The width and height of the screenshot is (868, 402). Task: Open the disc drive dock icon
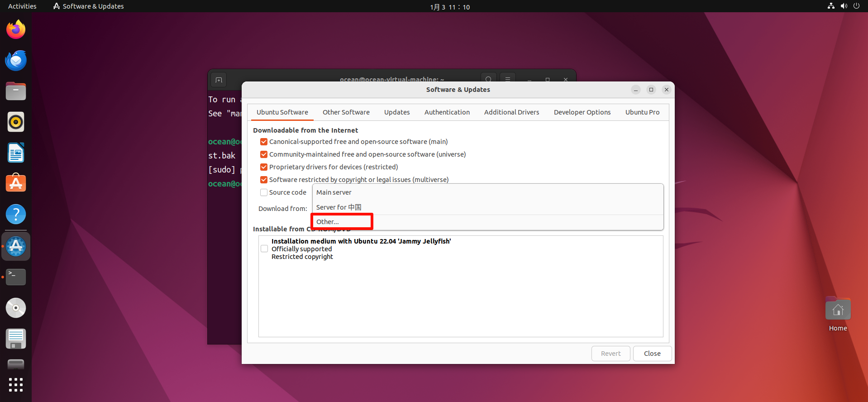16,308
